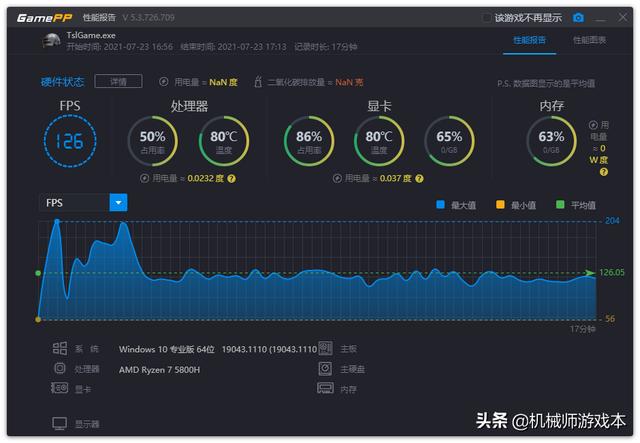The height and width of the screenshot is (443, 640).
Task: Click the GamePP logo
Action: 44,18
